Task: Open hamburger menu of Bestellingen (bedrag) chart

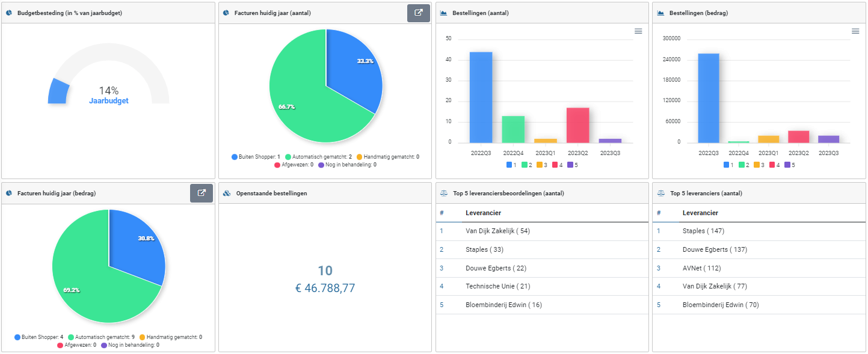Action: tap(855, 31)
